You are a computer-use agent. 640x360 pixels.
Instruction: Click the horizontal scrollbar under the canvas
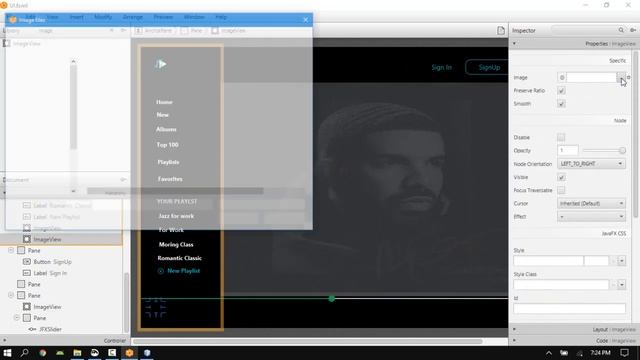click(x=307, y=341)
